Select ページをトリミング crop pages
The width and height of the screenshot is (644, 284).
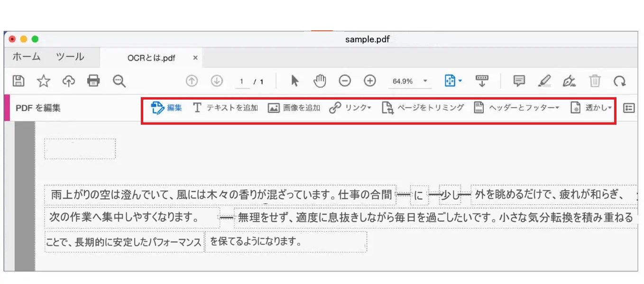[x=423, y=108]
